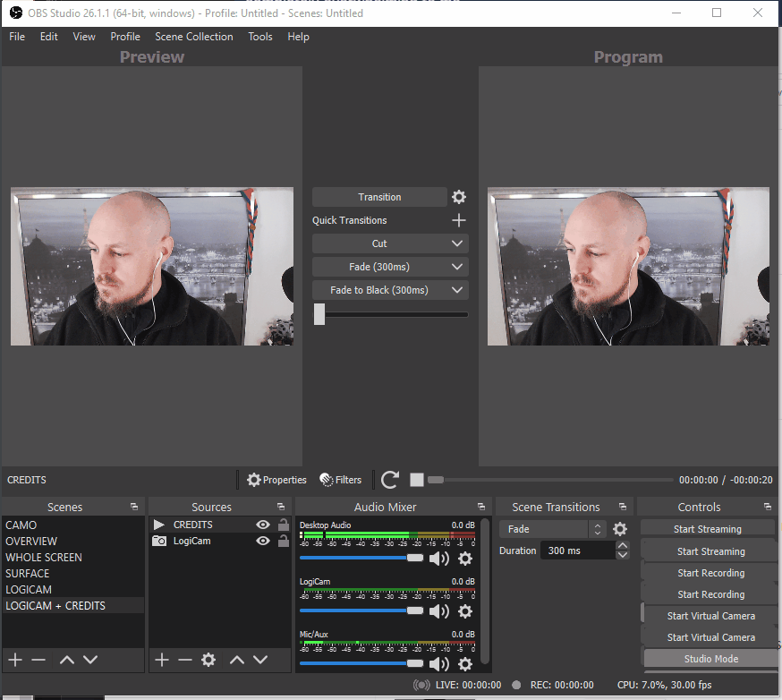Screen dimensions: 782x700
Task: Open Properties of the selected scene
Action: click(x=276, y=480)
